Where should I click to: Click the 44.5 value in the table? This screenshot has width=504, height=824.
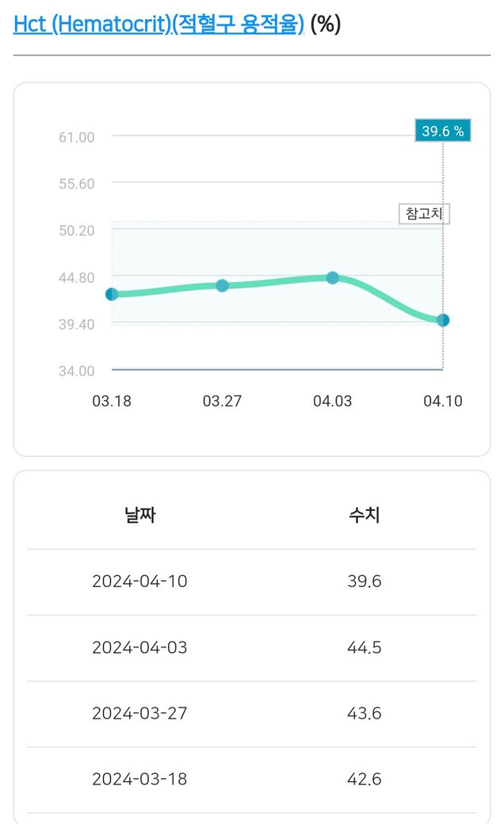(365, 647)
